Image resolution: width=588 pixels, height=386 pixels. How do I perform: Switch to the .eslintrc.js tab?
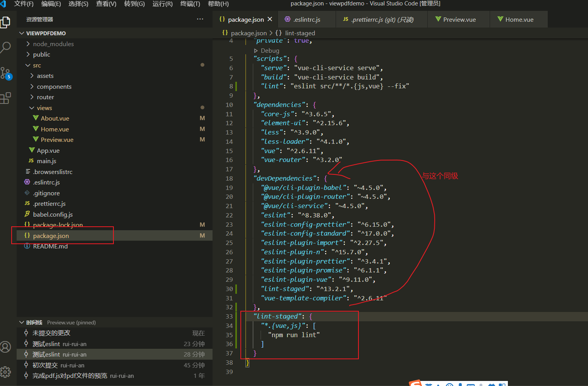pos(307,19)
